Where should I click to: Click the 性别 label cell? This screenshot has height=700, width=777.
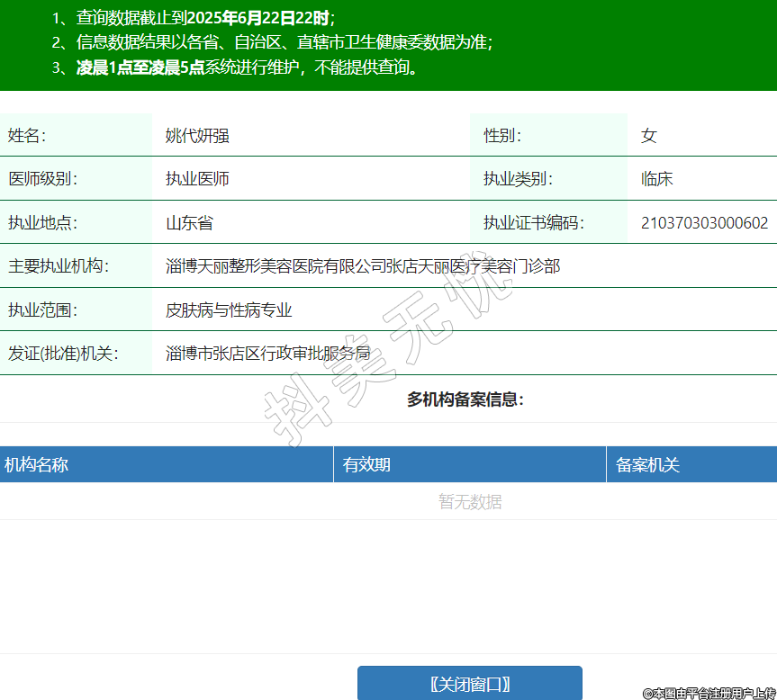502,136
